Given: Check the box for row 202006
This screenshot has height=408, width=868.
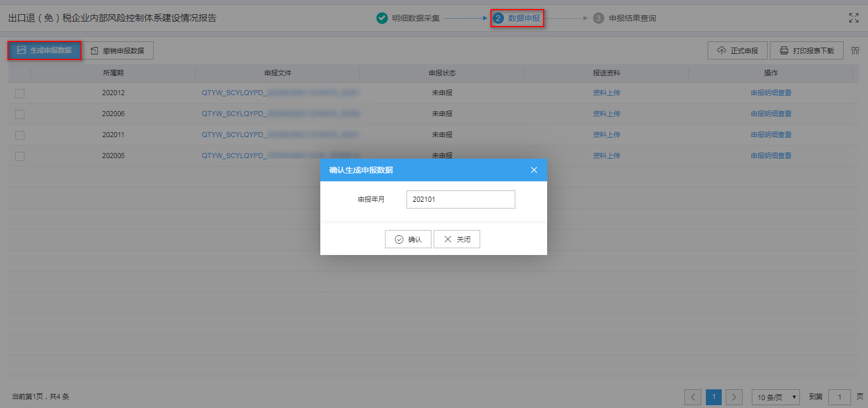Looking at the screenshot, I should pyautogui.click(x=20, y=114).
